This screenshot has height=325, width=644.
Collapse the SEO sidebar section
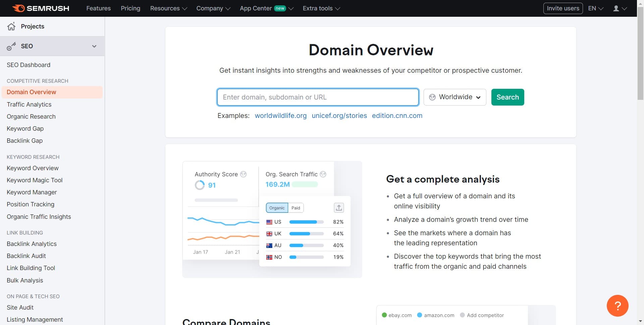coord(94,46)
